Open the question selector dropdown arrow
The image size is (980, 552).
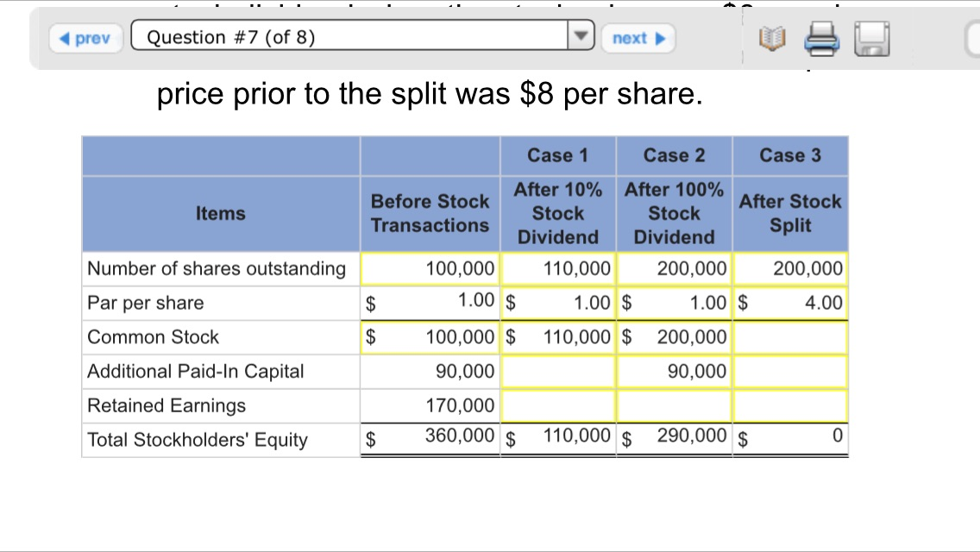(581, 35)
